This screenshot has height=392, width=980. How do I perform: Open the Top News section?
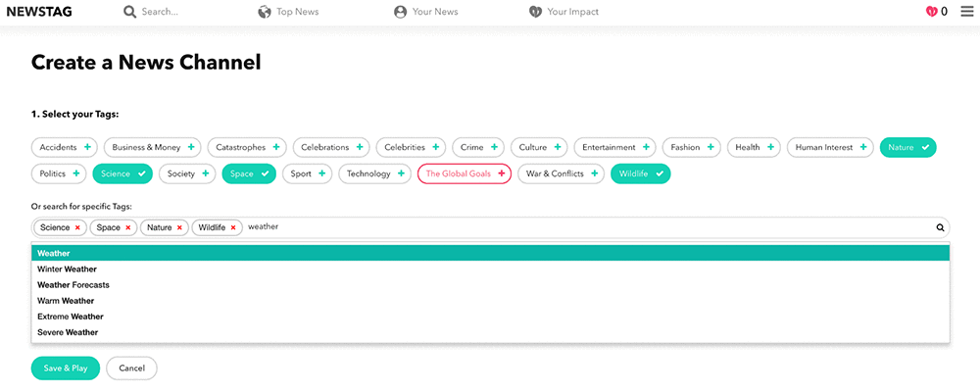click(297, 12)
